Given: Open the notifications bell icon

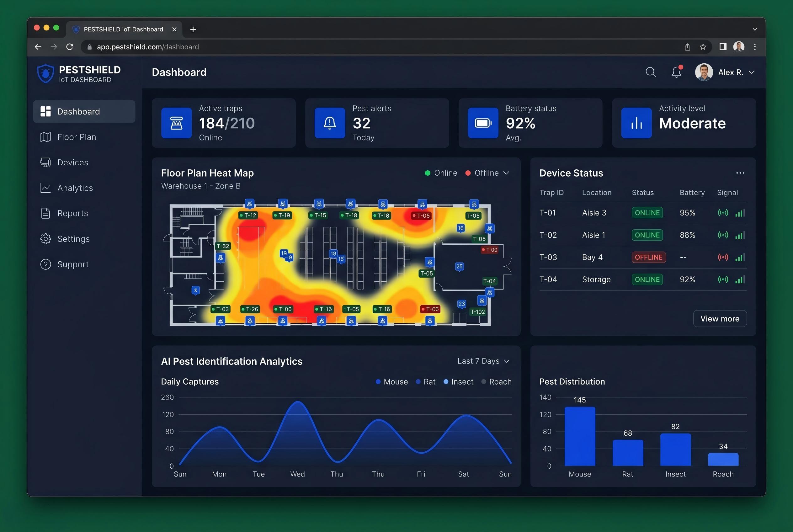Looking at the screenshot, I should tap(676, 72).
